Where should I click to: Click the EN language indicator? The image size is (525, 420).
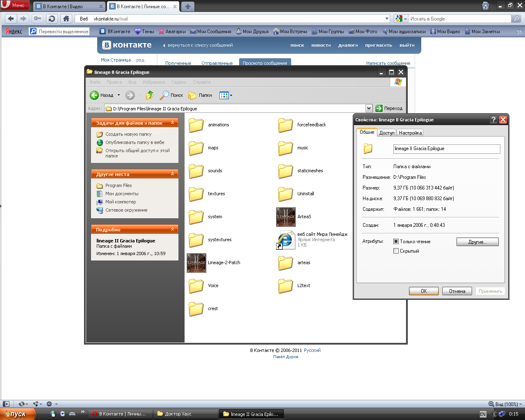click(483, 414)
